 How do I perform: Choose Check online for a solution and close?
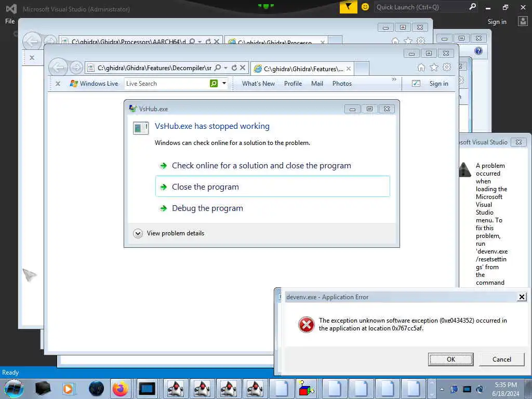pyautogui.click(x=272, y=166)
